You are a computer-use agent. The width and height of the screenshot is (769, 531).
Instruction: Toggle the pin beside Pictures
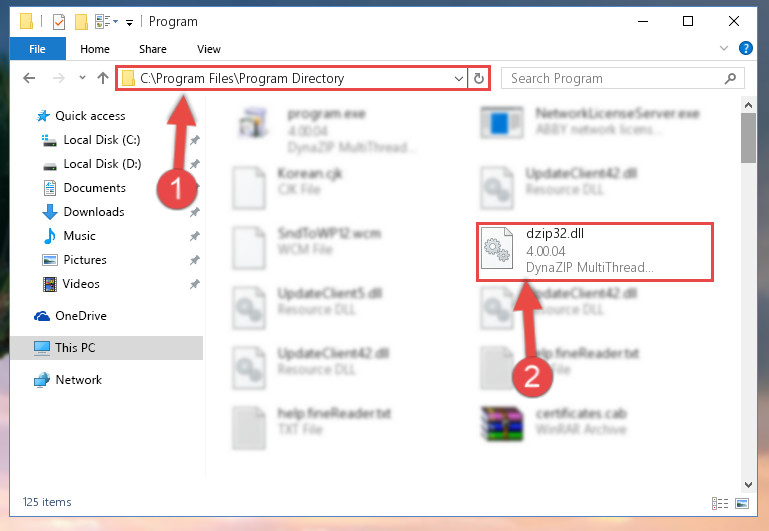tap(195, 260)
